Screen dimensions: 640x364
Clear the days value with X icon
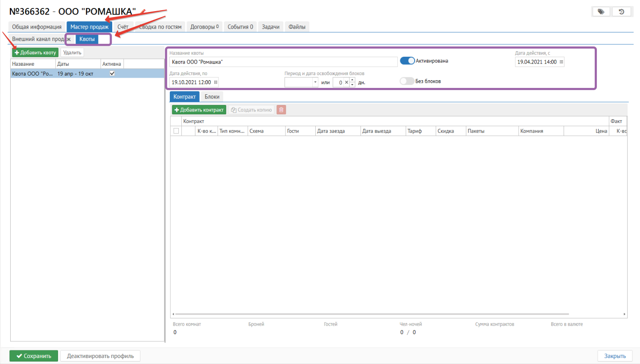tap(346, 82)
